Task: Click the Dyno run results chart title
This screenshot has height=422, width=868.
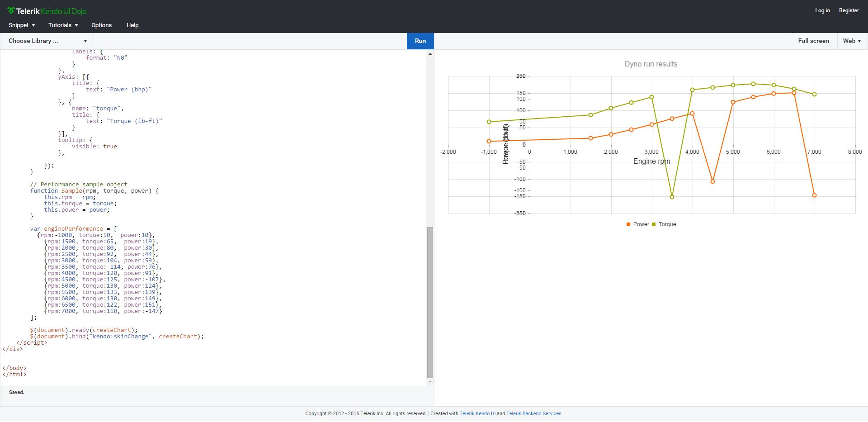Action: coord(651,64)
